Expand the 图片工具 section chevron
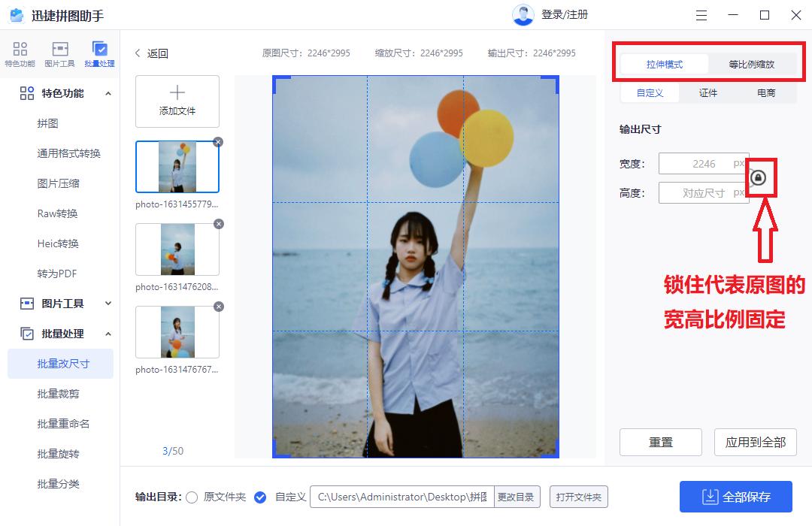812x526 pixels. (x=108, y=304)
